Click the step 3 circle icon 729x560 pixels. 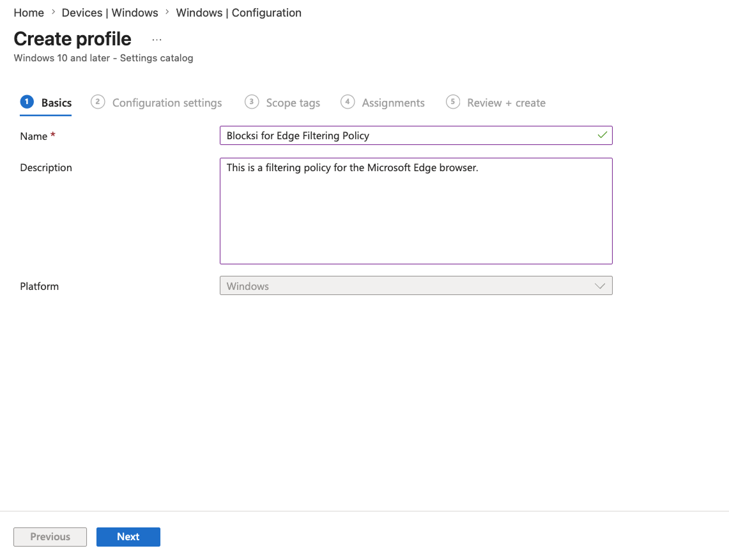coord(252,102)
